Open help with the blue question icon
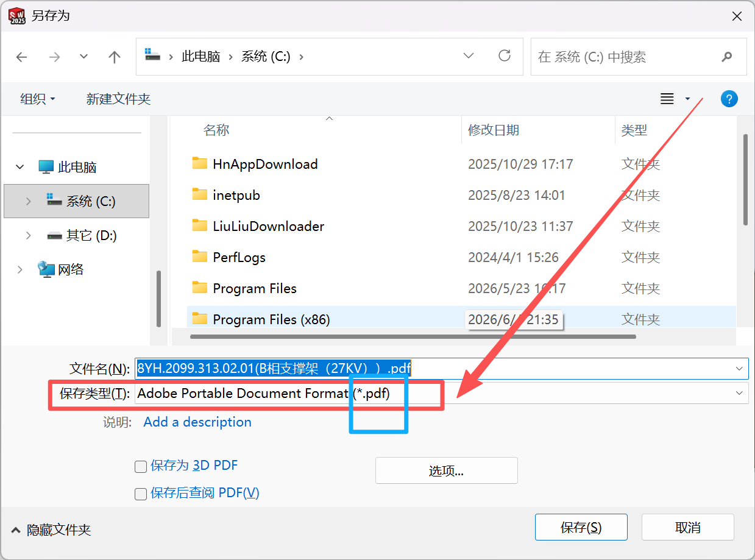Screen dimensions: 755x560 [x=729, y=99]
